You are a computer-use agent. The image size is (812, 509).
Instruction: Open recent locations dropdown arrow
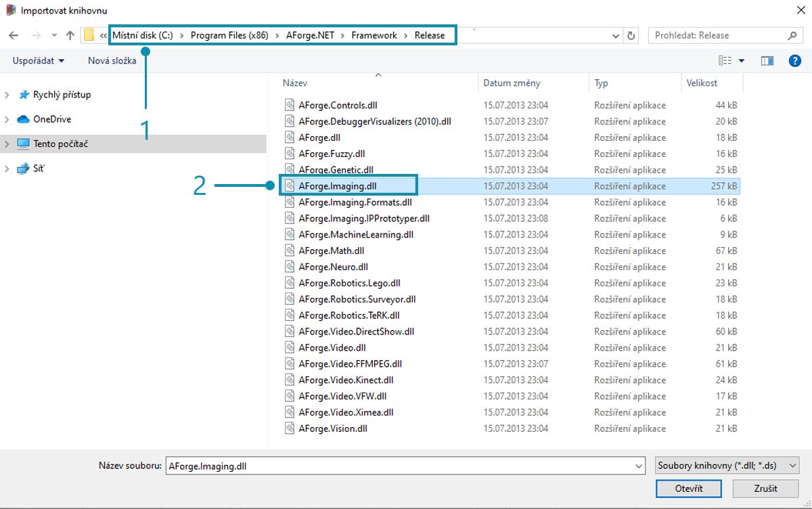[x=54, y=35]
